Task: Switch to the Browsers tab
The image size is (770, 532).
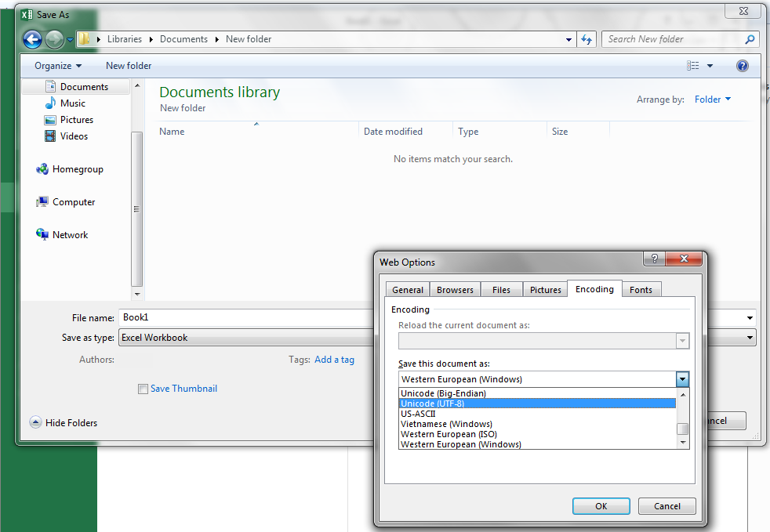Action: [x=455, y=290]
